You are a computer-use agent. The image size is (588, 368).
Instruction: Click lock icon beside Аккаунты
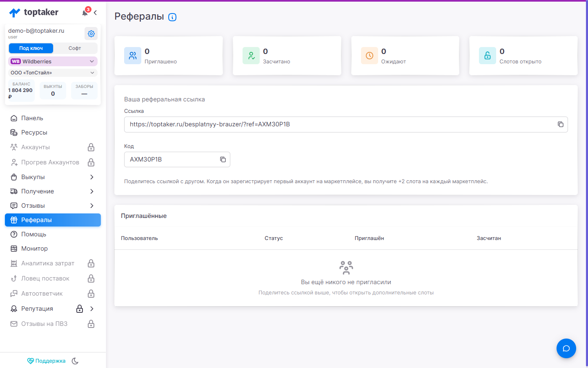point(91,147)
